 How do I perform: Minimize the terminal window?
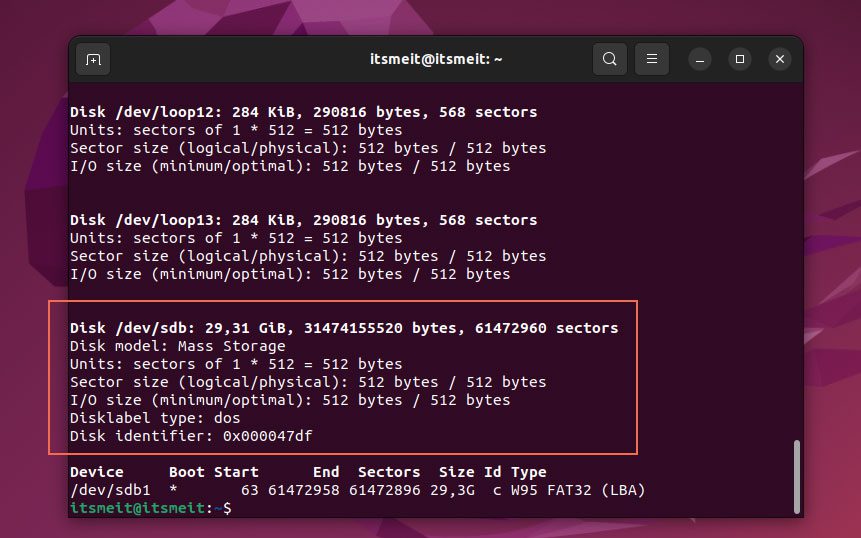click(700, 59)
